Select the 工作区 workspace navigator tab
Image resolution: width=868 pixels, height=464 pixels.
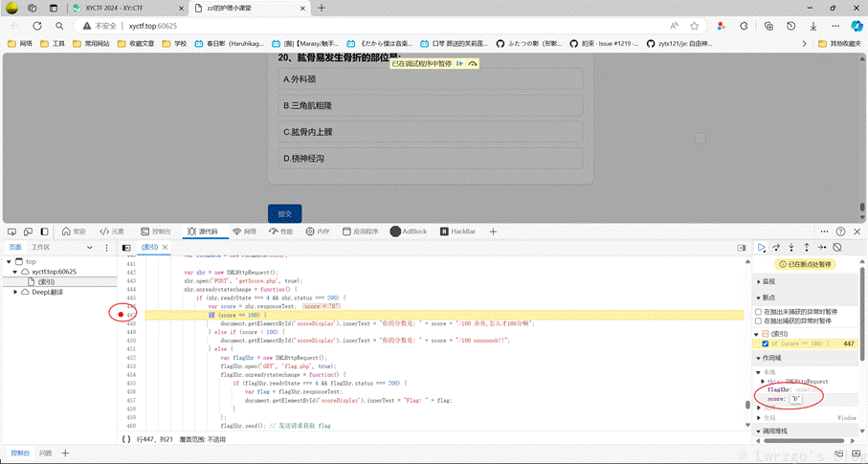coord(40,248)
